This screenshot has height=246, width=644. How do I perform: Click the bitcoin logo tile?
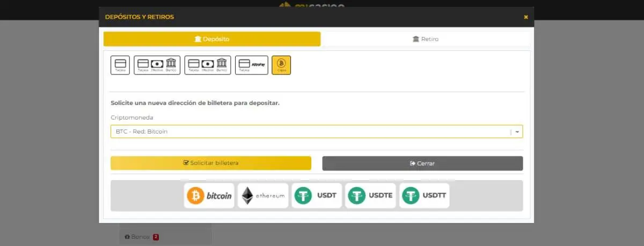point(209,196)
